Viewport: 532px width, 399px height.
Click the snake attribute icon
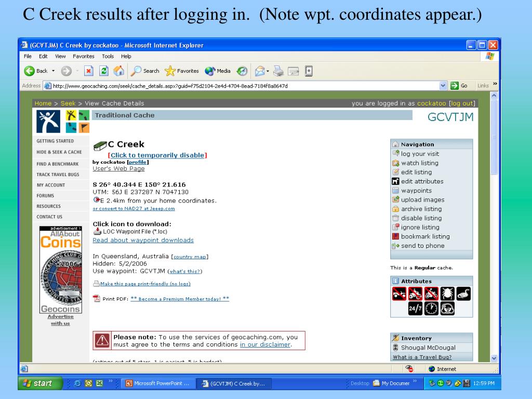coord(463,294)
